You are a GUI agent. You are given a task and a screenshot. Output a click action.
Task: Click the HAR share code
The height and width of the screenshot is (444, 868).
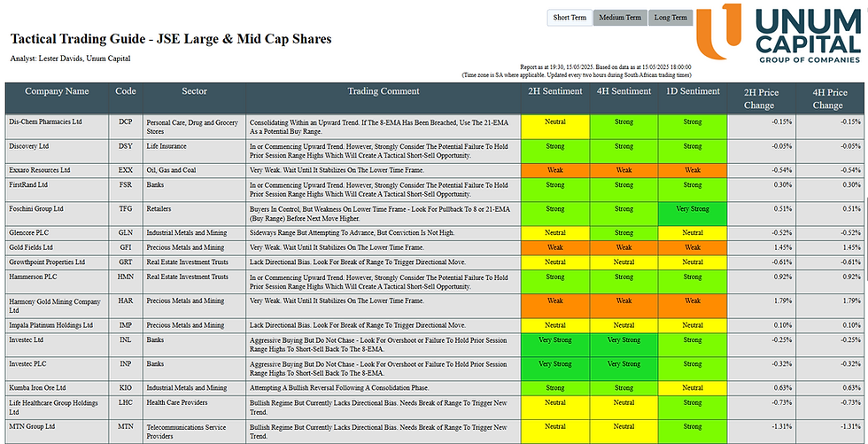[x=126, y=301]
